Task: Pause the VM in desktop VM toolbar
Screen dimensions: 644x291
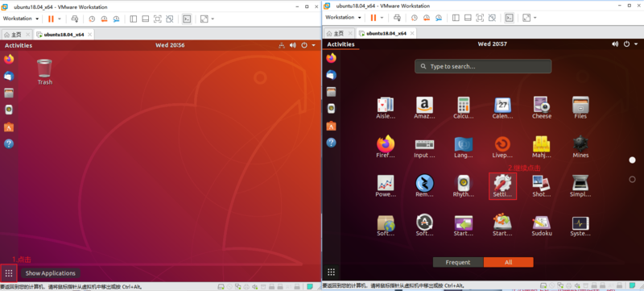Action: (51, 19)
